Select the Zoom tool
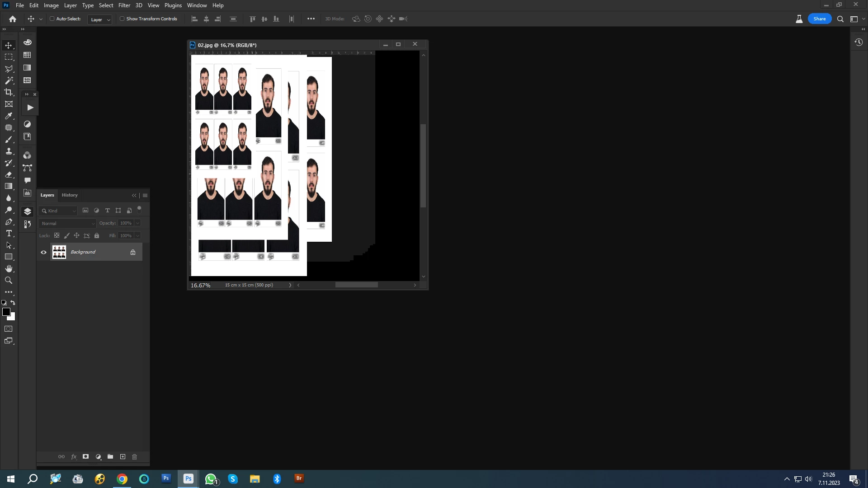This screenshot has width=868, height=488. (x=9, y=280)
